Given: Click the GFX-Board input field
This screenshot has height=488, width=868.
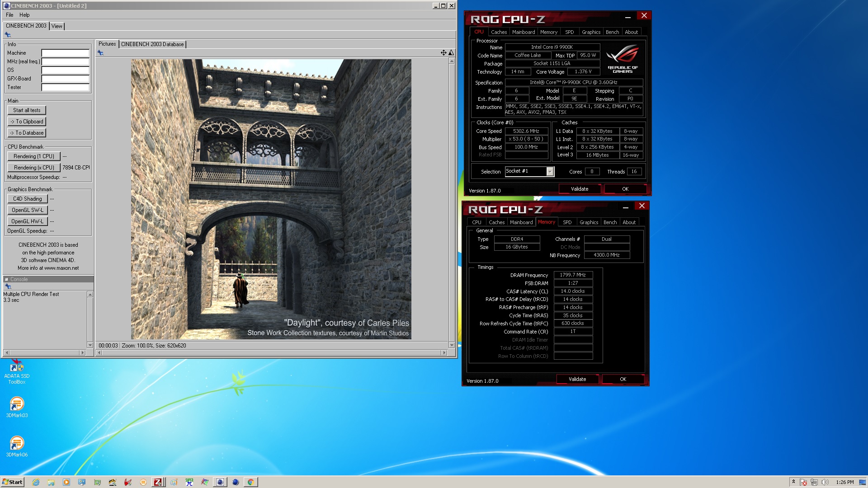Looking at the screenshot, I should pyautogui.click(x=65, y=79).
